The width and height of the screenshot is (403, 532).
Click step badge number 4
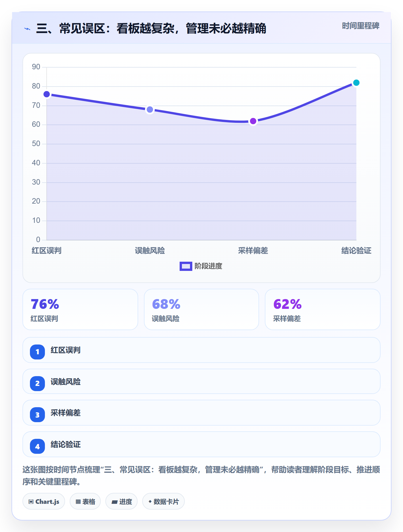37,446
